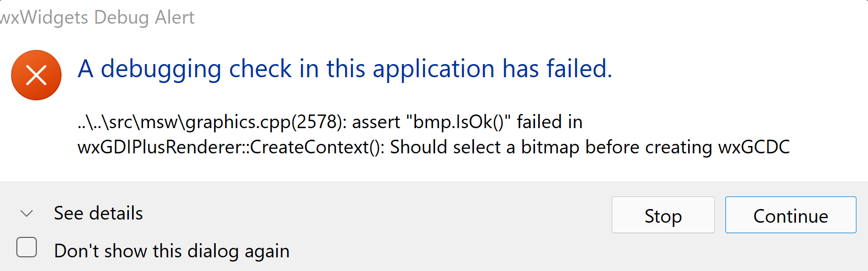Click the orange-red circular alert symbol
The image size is (868, 271).
click(x=36, y=75)
